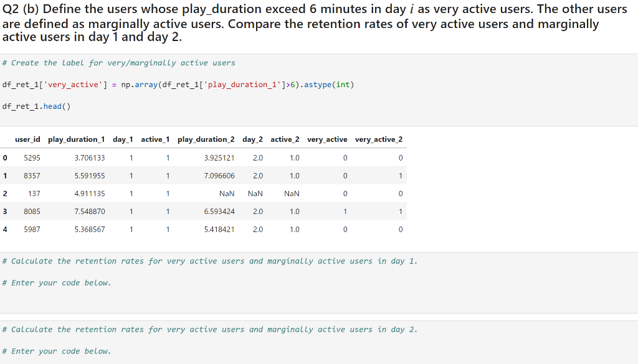Screen dimensions: 638x364
Task: Select the day 2 retention comment cell
Action: click(x=209, y=329)
